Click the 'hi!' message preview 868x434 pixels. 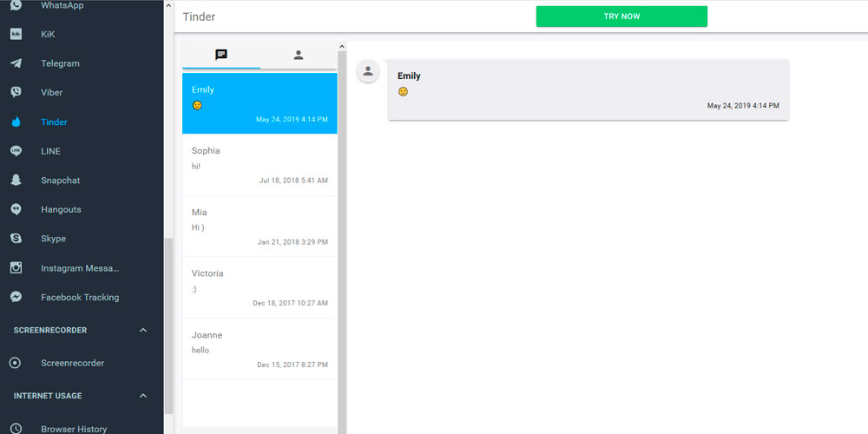(x=196, y=166)
